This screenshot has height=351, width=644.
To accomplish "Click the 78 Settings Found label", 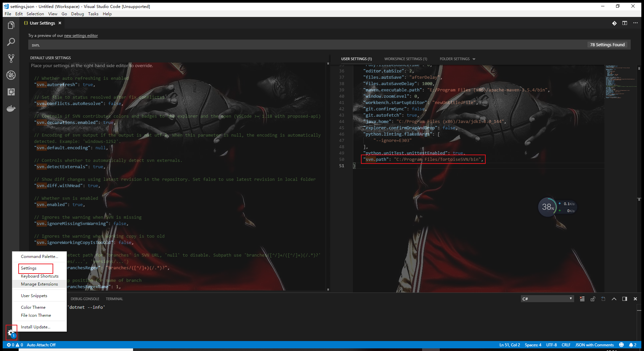I will click(607, 45).
